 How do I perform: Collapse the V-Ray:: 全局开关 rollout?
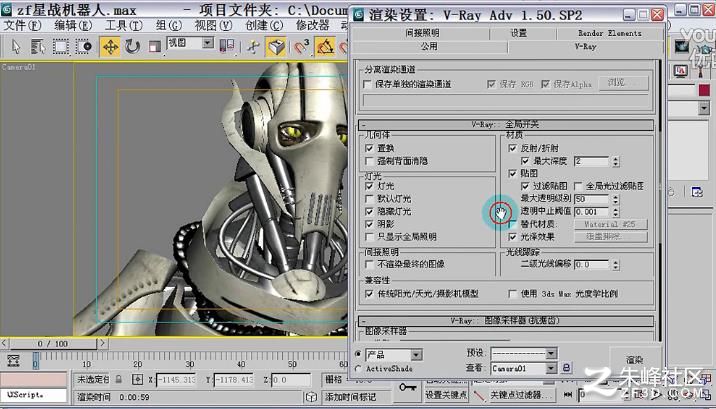(506, 125)
